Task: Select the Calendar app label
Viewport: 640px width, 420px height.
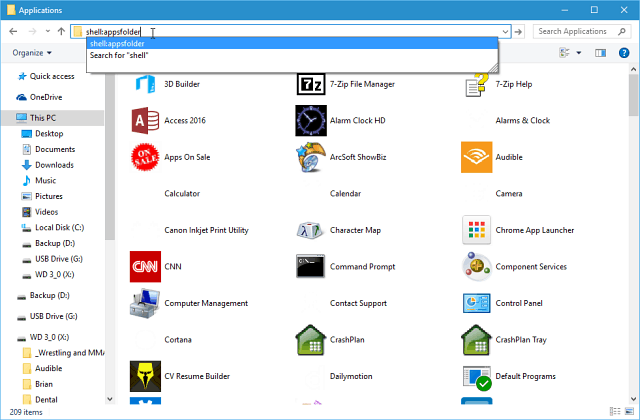Action: click(345, 193)
